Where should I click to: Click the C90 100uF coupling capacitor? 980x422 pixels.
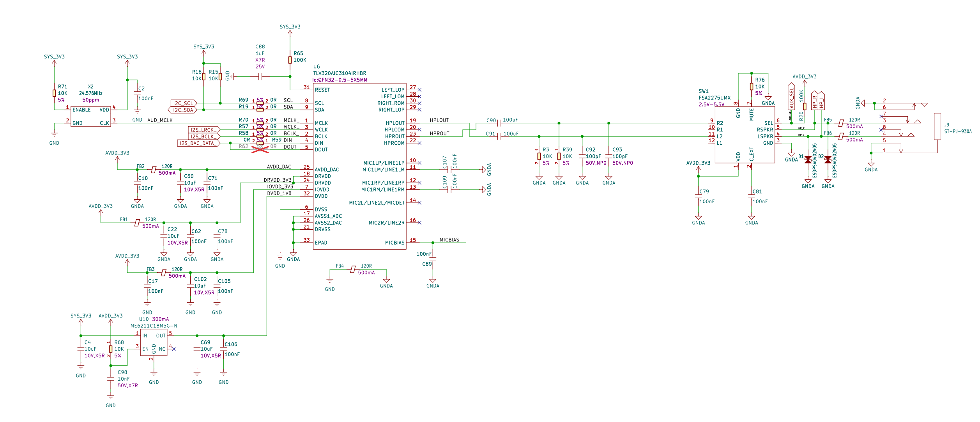[x=499, y=123]
